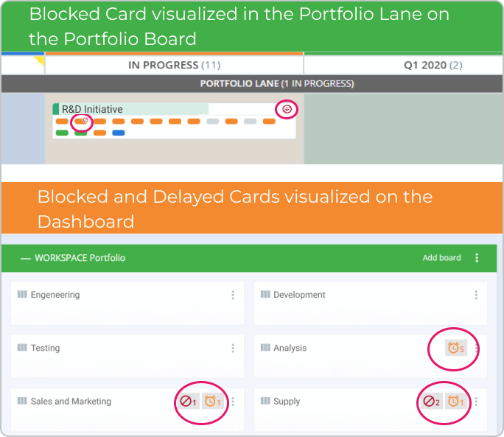Open the WORKSPACE Portfolio options menu

[477, 258]
